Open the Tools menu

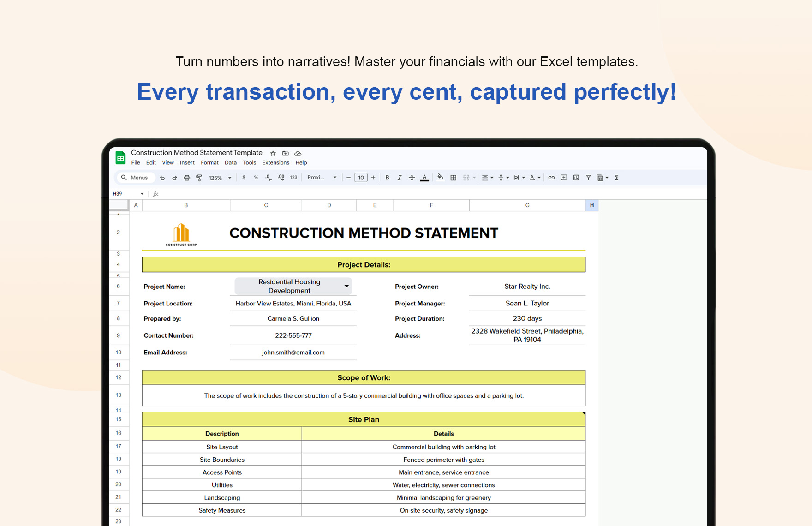point(250,163)
